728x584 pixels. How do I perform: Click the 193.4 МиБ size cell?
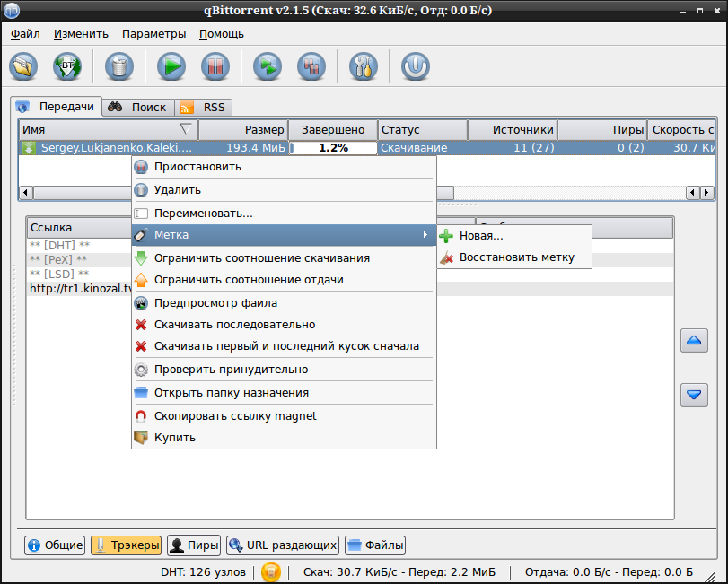tap(244, 148)
